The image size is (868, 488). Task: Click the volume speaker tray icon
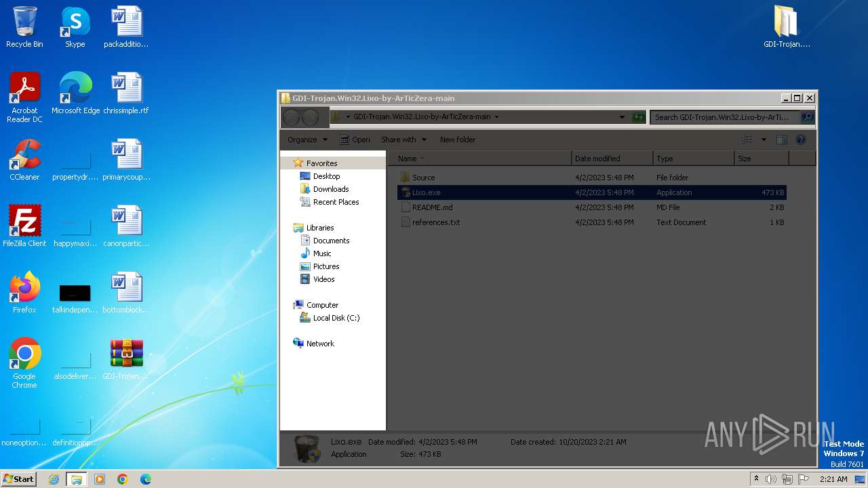tap(771, 479)
